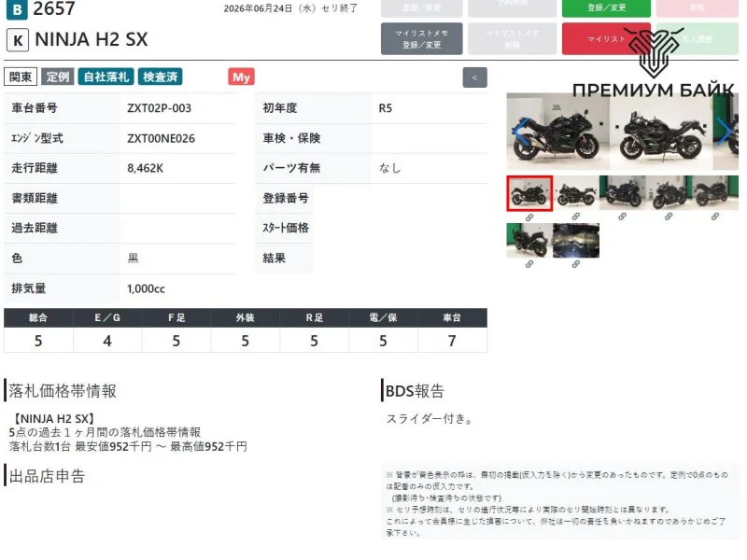The height and width of the screenshot is (560, 747).
Task: Click the 関東 region tag
Action: click(21, 77)
